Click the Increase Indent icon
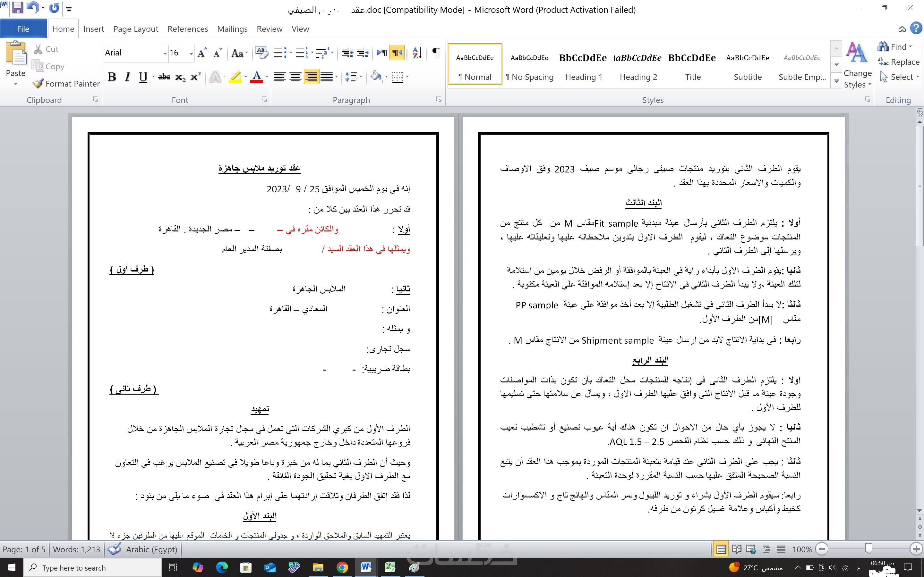This screenshot has height=577, width=924. point(362,53)
